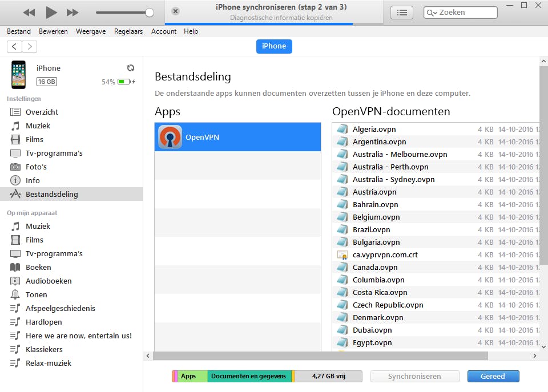Click the rewind playback button
548x392 pixels.
click(29, 13)
